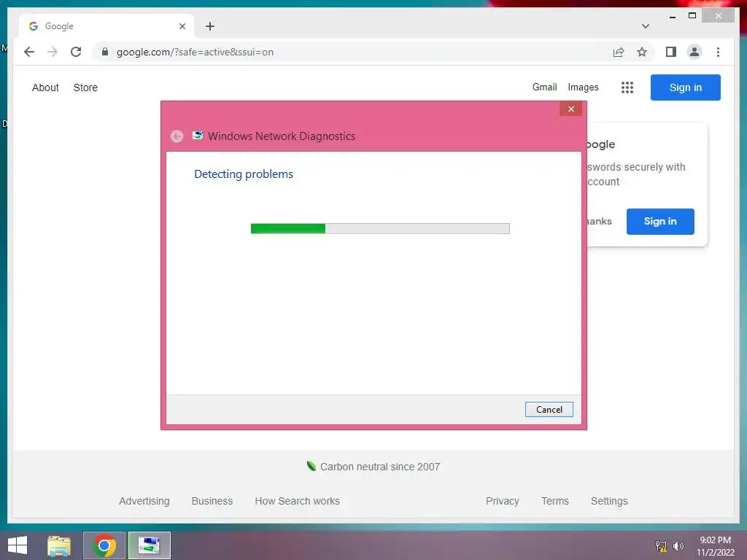Open the Terms footer link
This screenshot has width=747, height=560.
click(x=554, y=501)
